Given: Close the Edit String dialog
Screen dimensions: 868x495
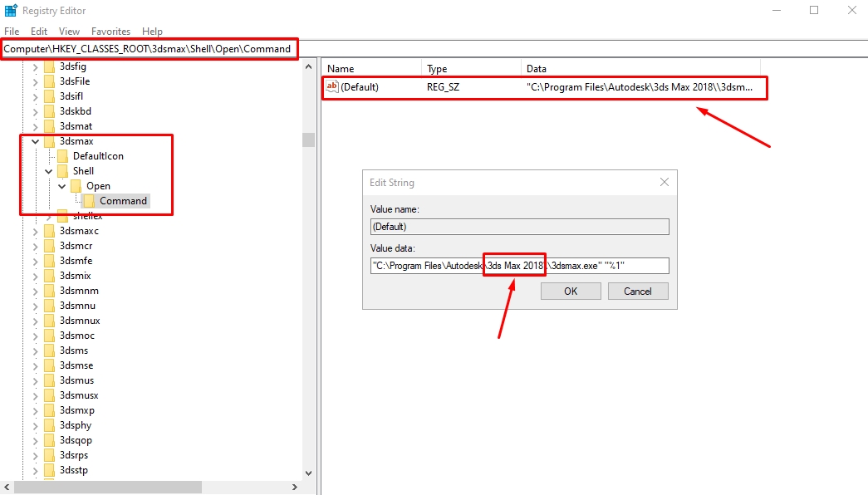Looking at the screenshot, I should click(x=664, y=182).
